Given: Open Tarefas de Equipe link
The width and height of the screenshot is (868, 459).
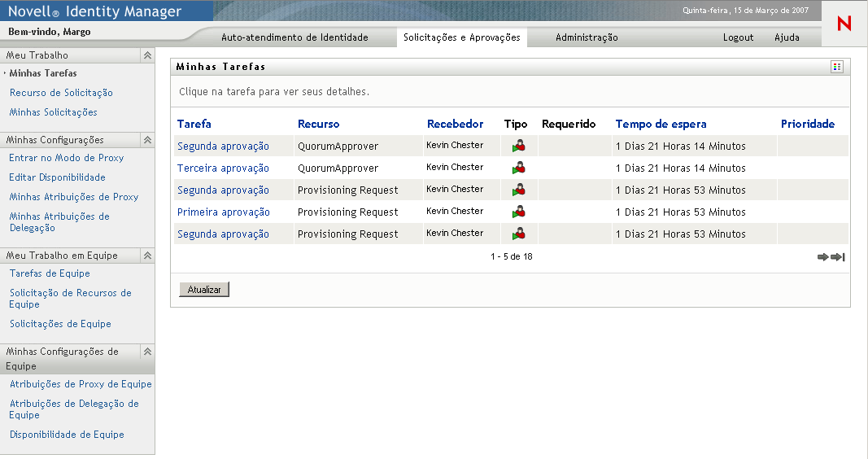Looking at the screenshot, I should point(50,273).
